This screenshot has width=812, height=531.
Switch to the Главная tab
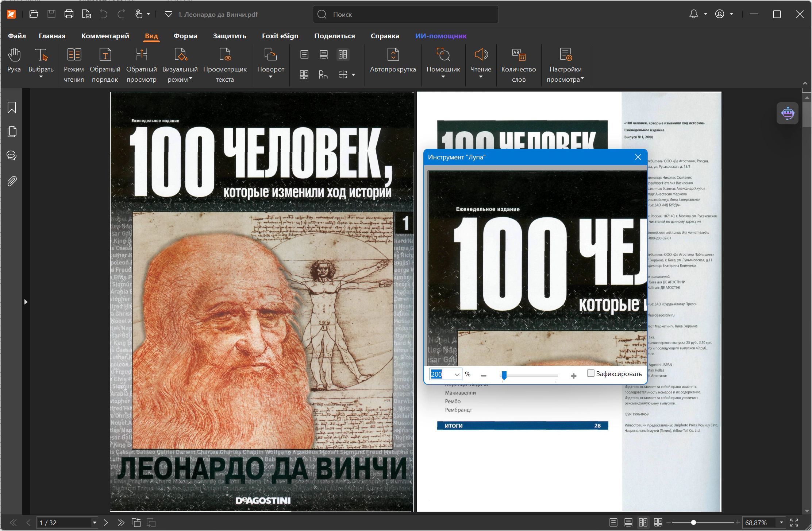[52, 36]
